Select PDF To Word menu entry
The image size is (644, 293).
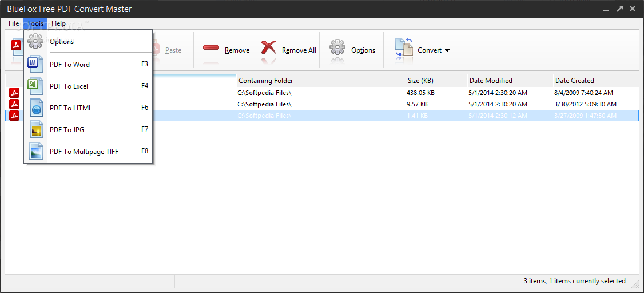click(88, 65)
